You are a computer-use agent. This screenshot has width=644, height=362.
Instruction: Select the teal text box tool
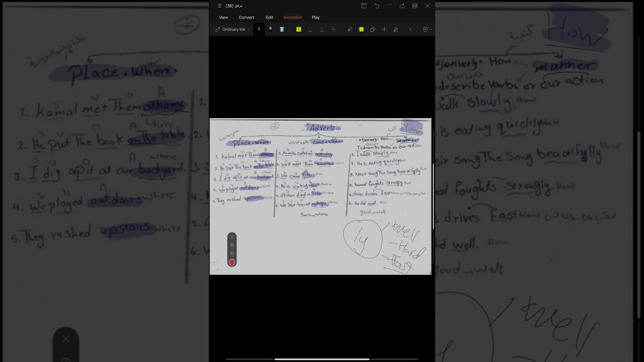(x=282, y=29)
